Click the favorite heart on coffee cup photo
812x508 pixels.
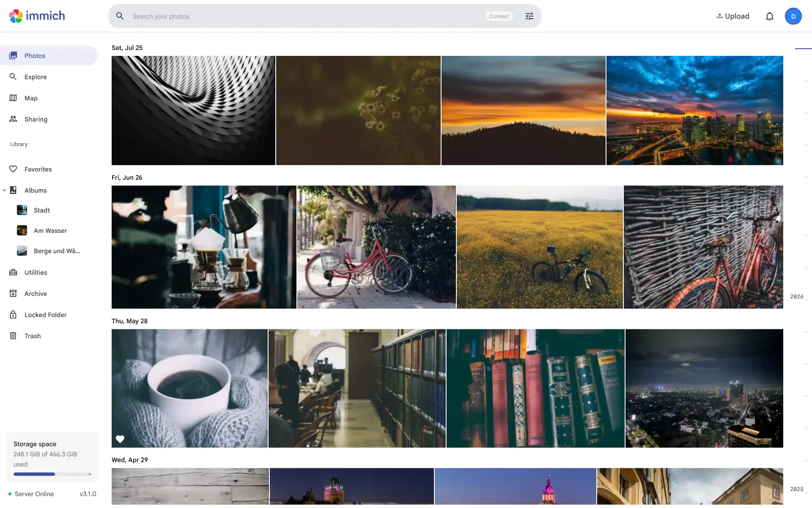pyautogui.click(x=120, y=439)
